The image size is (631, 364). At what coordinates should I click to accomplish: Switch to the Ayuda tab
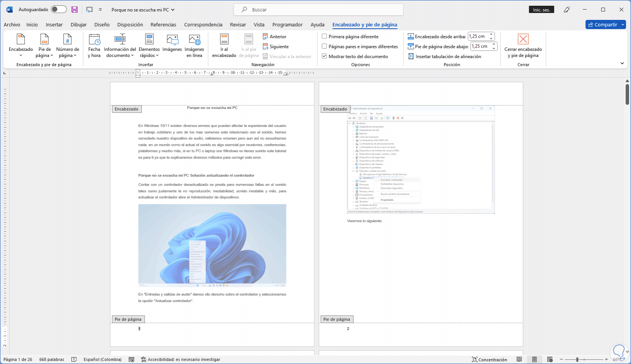pyautogui.click(x=317, y=24)
